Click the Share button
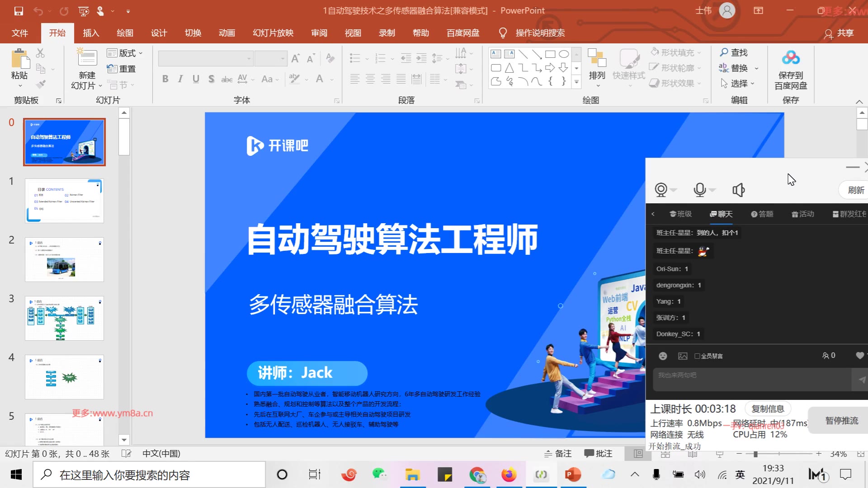 click(x=839, y=33)
